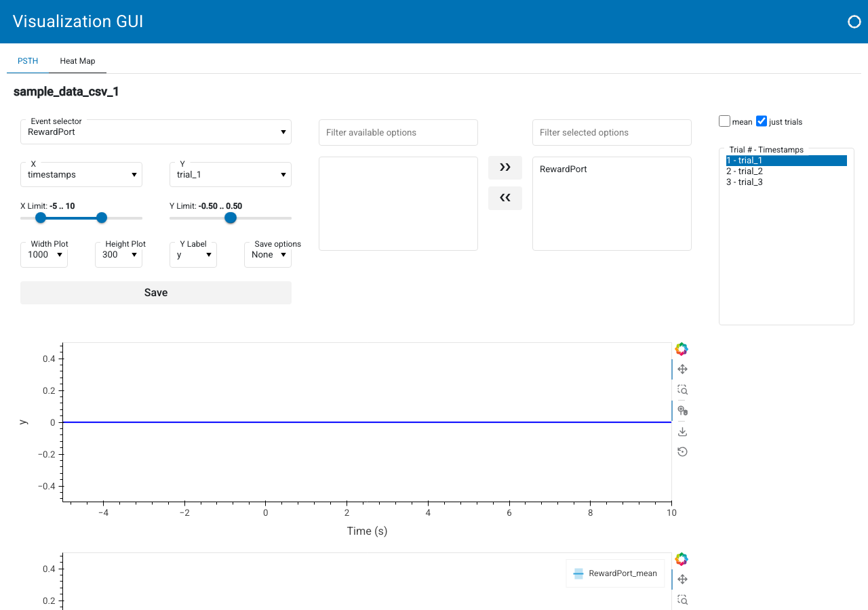868x610 pixels.
Task: Toggle Wheel Zoom tool on first plot
Action: point(682,411)
